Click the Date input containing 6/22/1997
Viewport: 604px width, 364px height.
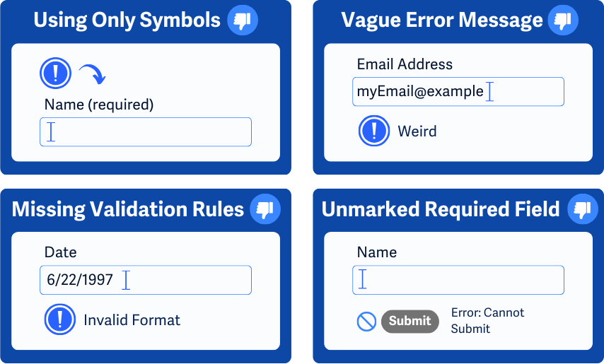pos(145,280)
